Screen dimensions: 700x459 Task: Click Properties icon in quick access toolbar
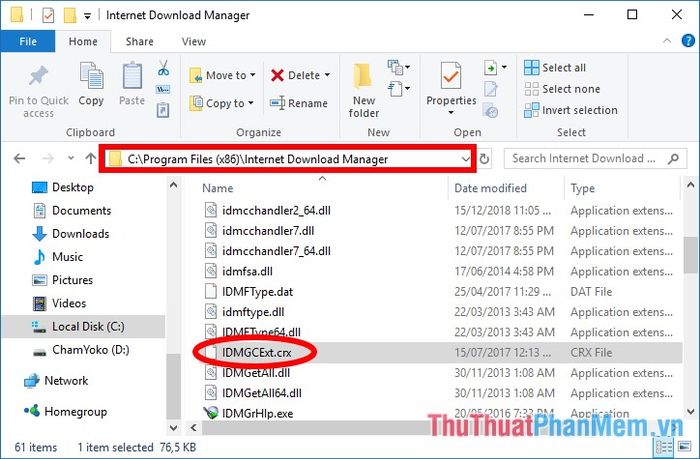pos(48,15)
